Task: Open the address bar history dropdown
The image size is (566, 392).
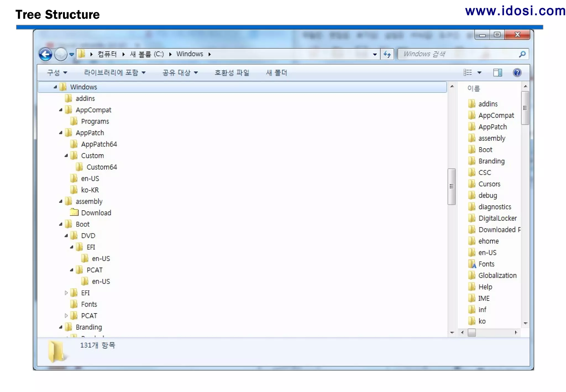Action: coord(375,54)
